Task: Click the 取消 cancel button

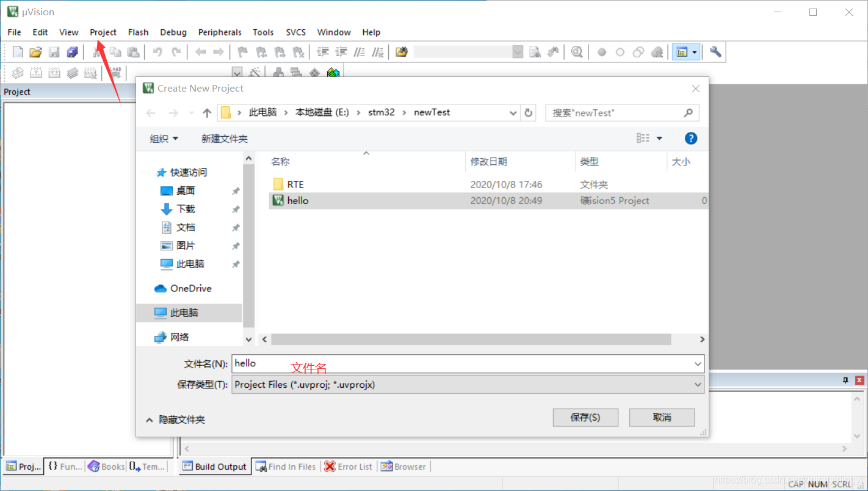Action: (x=662, y=417)
